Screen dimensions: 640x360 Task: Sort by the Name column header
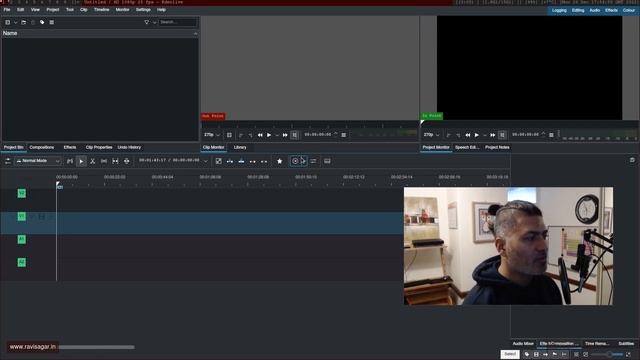100,33
